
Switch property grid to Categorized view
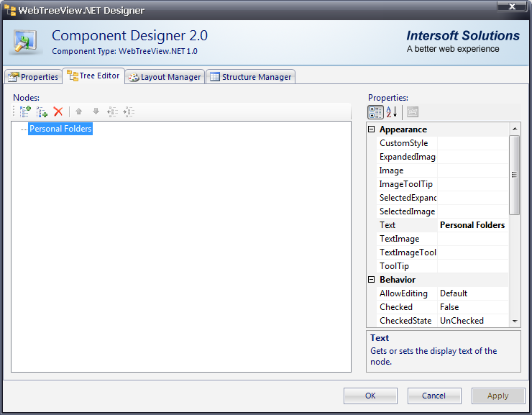point(375,112)
